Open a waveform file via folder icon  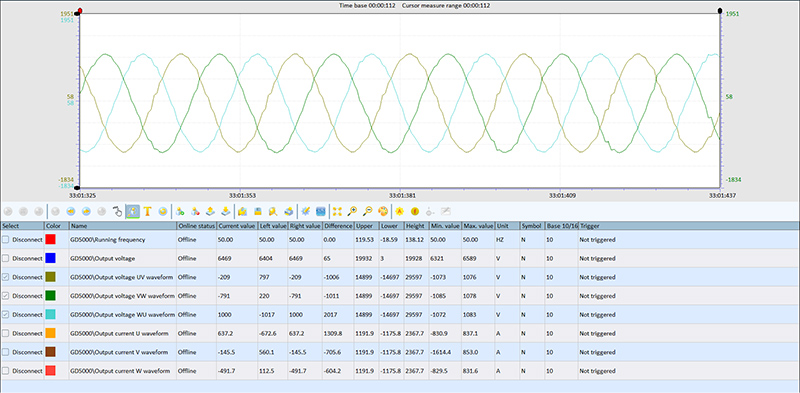point(242,211)
